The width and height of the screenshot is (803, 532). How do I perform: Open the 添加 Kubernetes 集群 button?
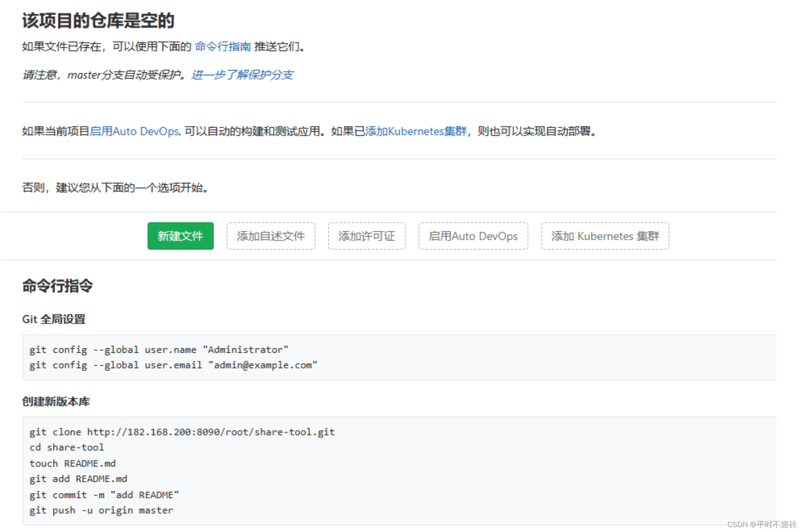605,236
